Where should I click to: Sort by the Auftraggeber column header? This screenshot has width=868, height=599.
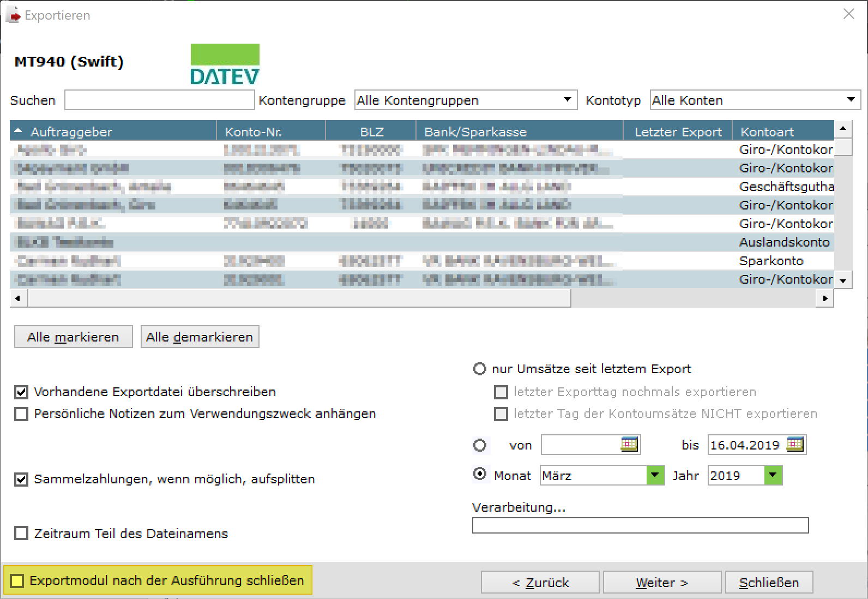(113, 131)
